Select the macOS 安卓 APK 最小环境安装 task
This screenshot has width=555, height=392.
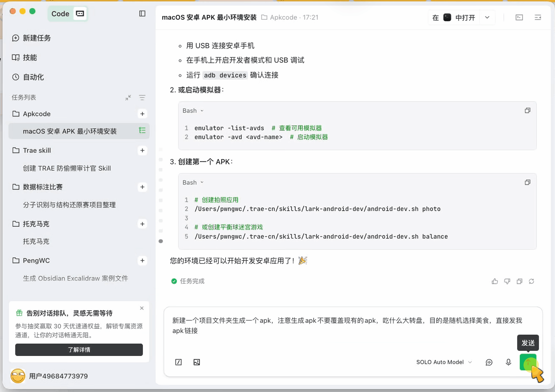(79, 131)
